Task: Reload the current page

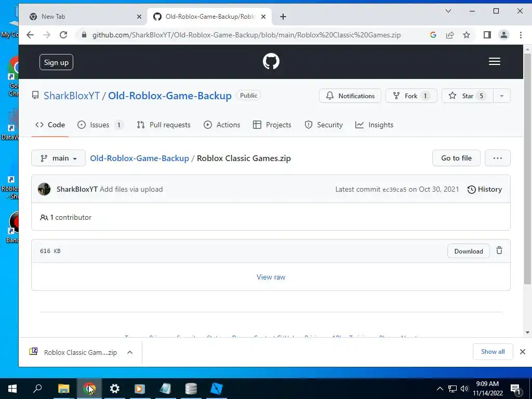Action: click(x=63, y=35)
